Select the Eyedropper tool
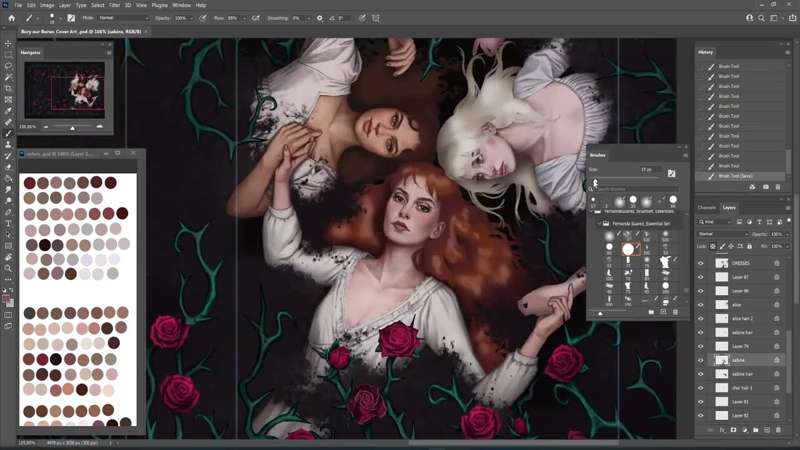The image size is (800, 450). (x=8, y=111)
